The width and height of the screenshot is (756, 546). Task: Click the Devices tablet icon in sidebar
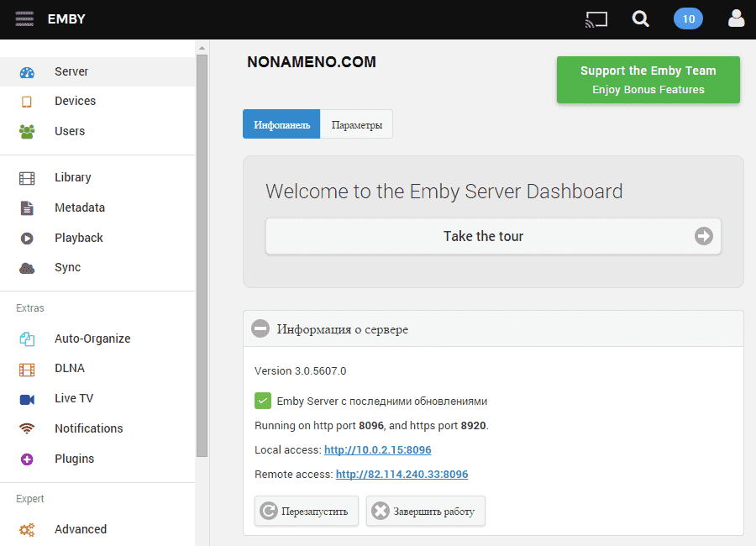click(x=27, y=102)
